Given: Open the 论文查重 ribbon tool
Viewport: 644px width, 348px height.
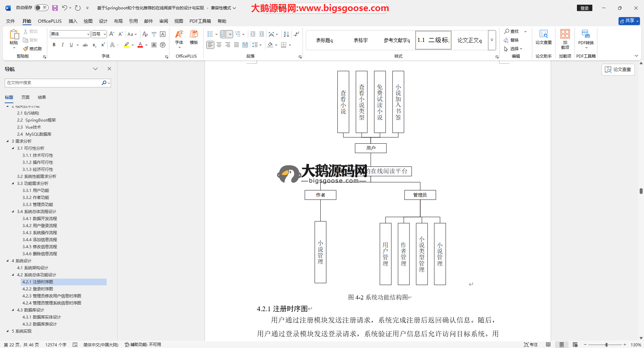Looking at the screenshot, I should point(543,37).
